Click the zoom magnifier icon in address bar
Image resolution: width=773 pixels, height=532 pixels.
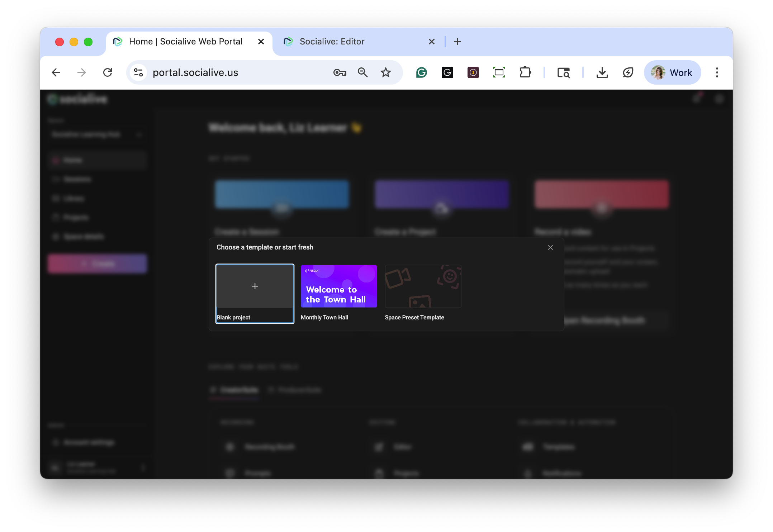click(x=362, y=72)
